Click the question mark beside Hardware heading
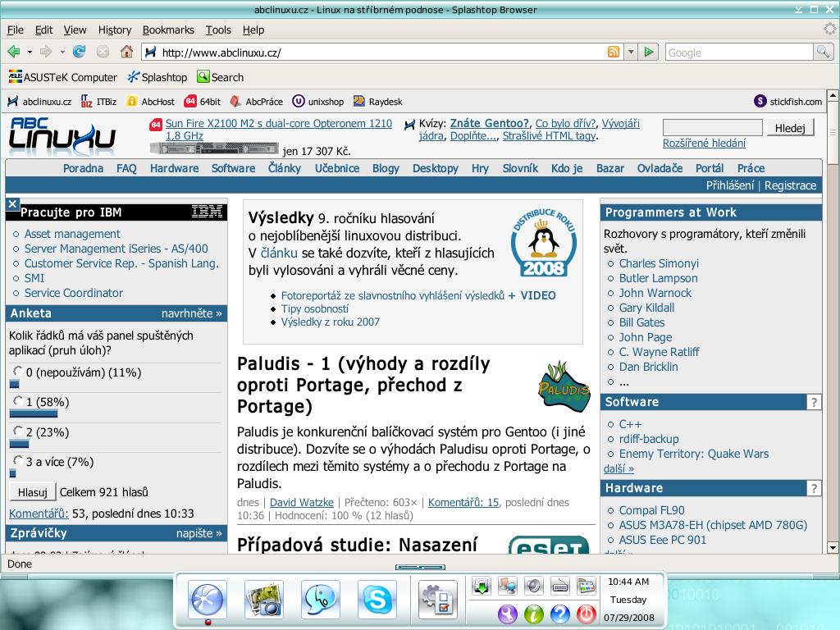The width and height of the screenshot is (840, 630). click(x=814, y=488)
